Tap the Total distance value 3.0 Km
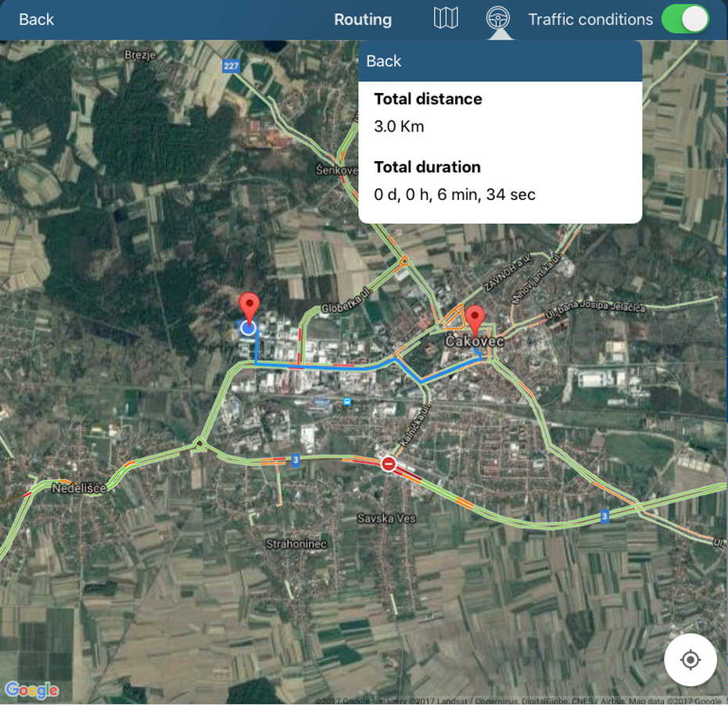 pos(399,127)
